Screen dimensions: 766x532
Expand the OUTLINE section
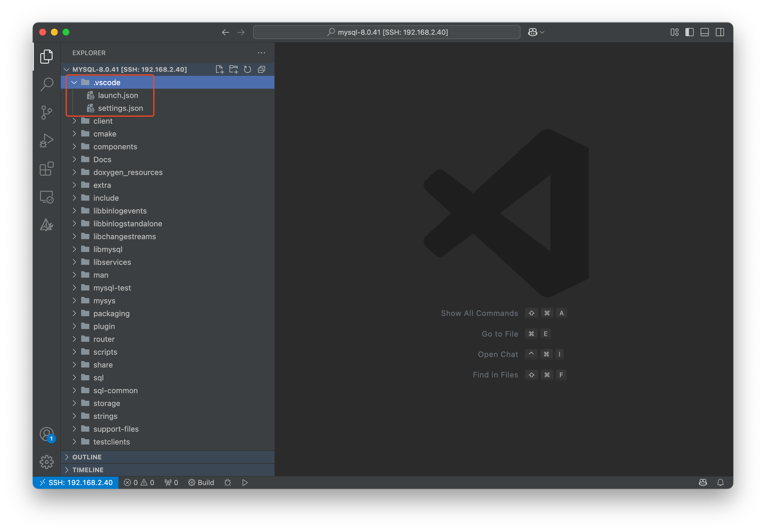coord(168,457)
